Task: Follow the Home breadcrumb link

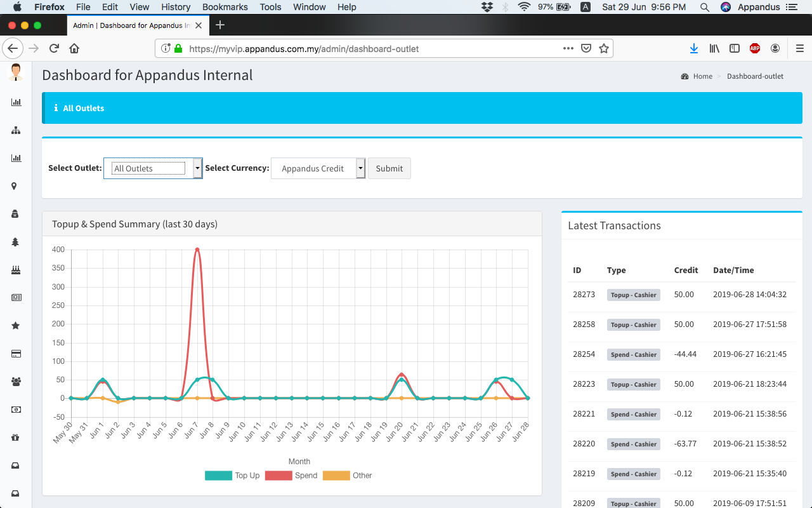Action: click(x=702, y=76)
